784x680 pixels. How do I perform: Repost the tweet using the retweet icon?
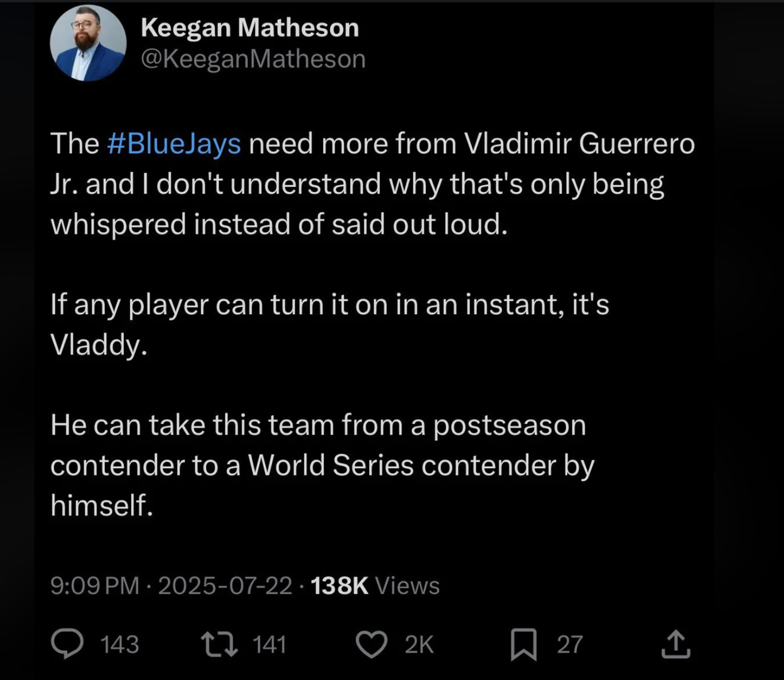click(x=219, y=644)
